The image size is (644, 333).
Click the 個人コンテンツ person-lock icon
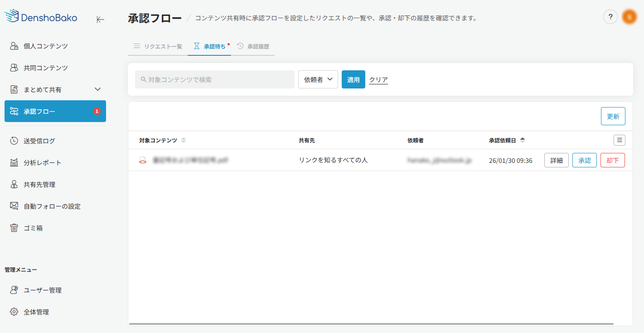click(x=14, y=46)
